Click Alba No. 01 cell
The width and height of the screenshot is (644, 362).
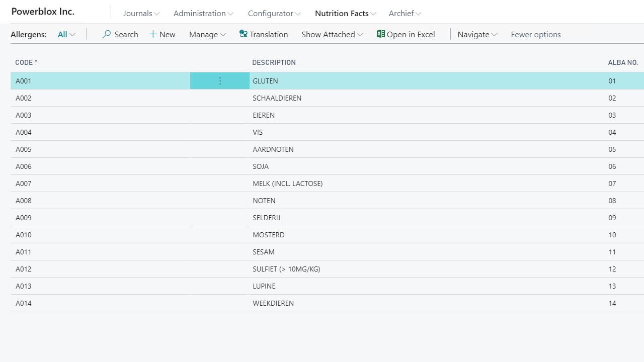[612, 81]
